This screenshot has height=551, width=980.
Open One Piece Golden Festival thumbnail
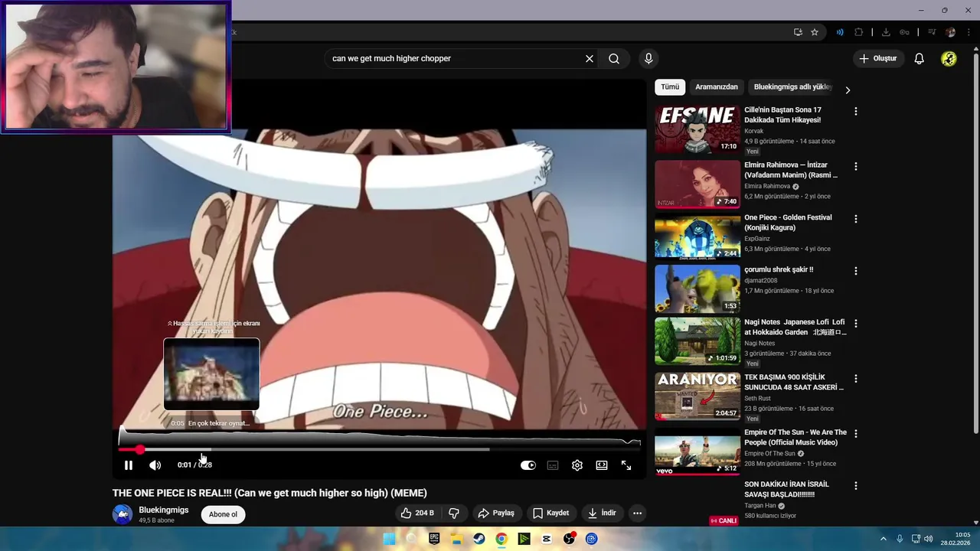(697, 236)
